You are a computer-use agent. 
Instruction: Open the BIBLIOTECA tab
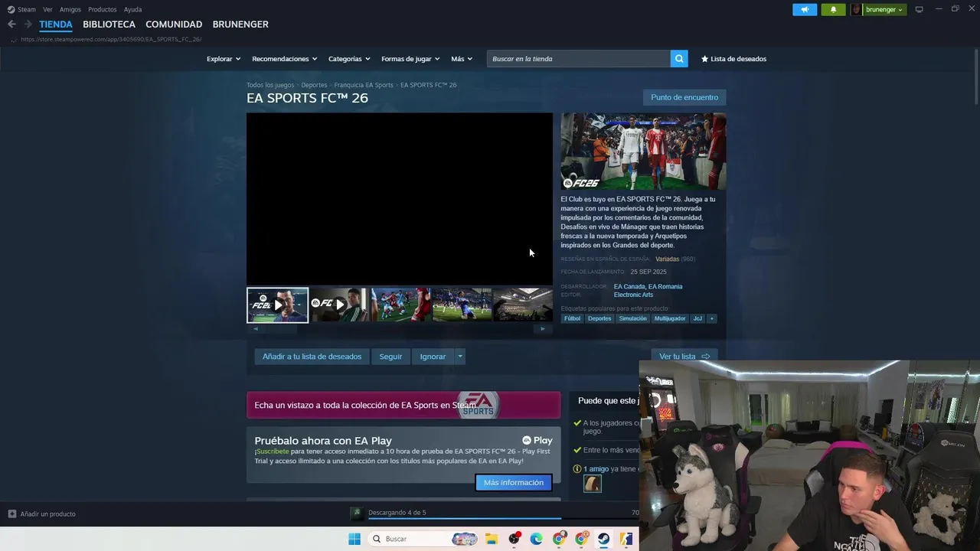[x=109, y=24]
